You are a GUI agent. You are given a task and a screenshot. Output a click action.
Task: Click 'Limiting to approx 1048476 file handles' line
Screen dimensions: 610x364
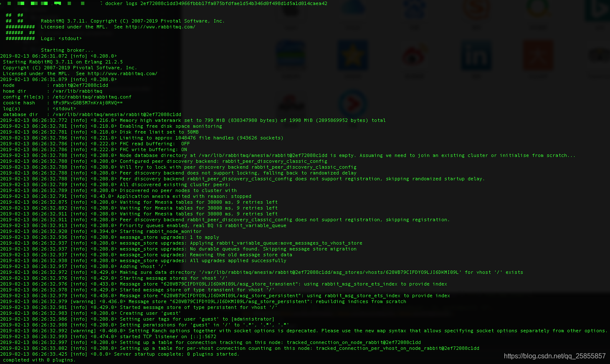(x=142, y=138)
